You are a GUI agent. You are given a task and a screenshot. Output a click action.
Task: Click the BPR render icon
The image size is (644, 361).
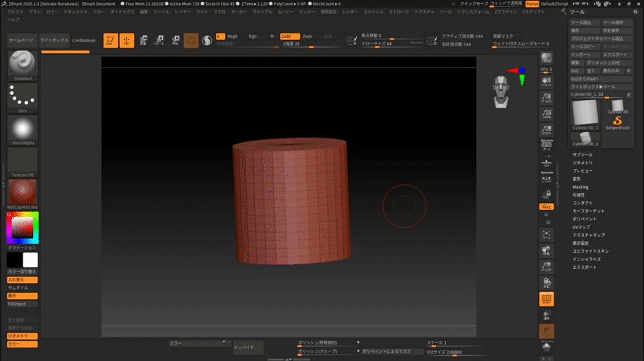click(547, 58)
